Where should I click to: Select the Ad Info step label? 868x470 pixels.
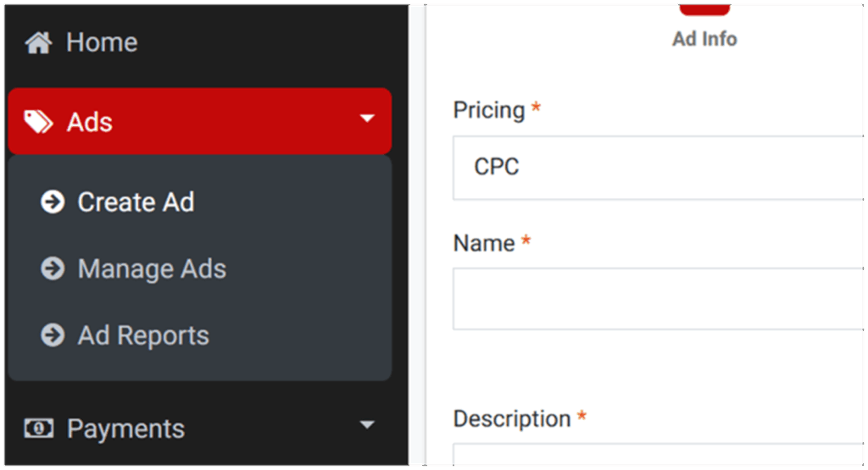[x=704, y=39]
